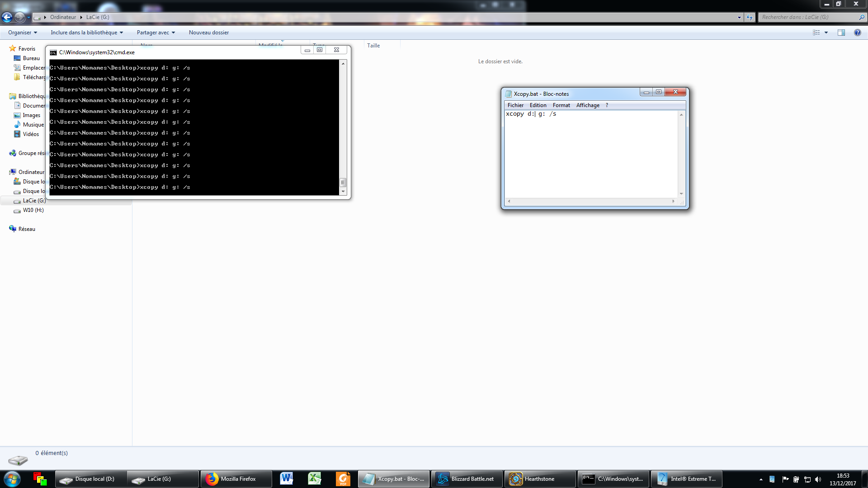The height and width of the screenshot is (488, 868).
Task: Click the cmd window scrollbar thumb
Action: (x=343, y=183)
